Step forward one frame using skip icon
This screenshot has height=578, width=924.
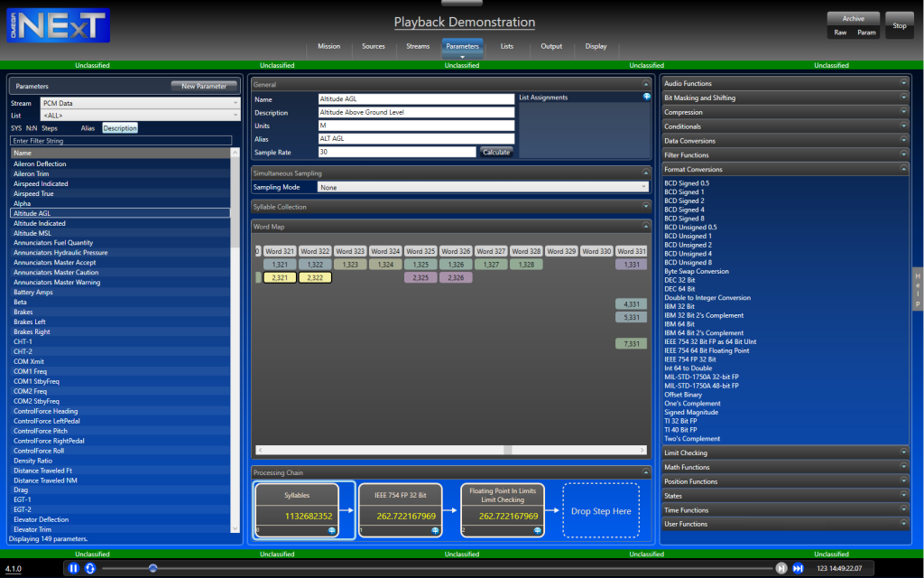781,568
